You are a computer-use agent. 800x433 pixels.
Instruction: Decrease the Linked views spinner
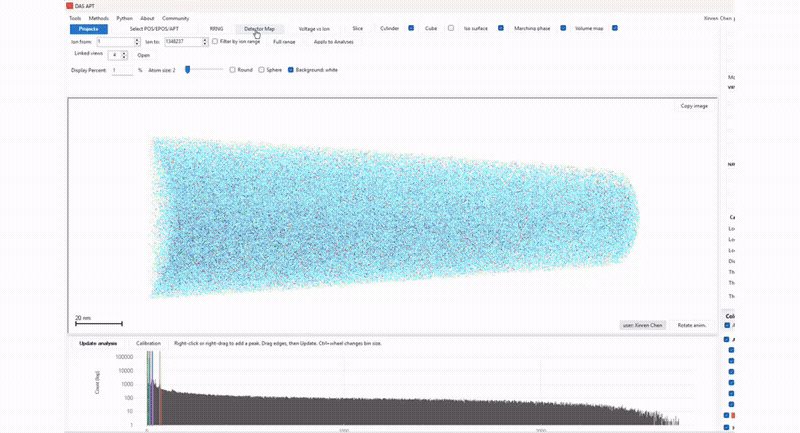point(124,57)
